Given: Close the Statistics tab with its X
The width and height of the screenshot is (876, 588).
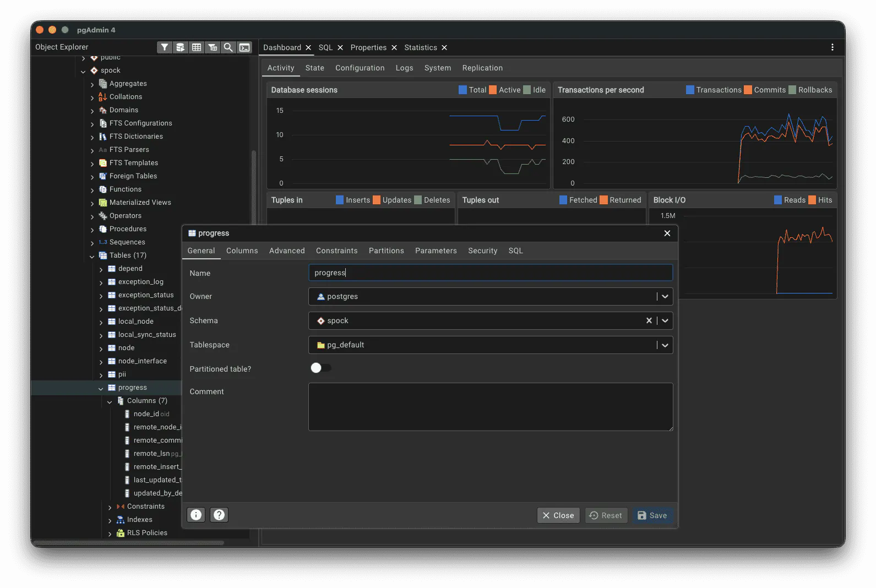Looking at the screenshot, I should (444, 48).
